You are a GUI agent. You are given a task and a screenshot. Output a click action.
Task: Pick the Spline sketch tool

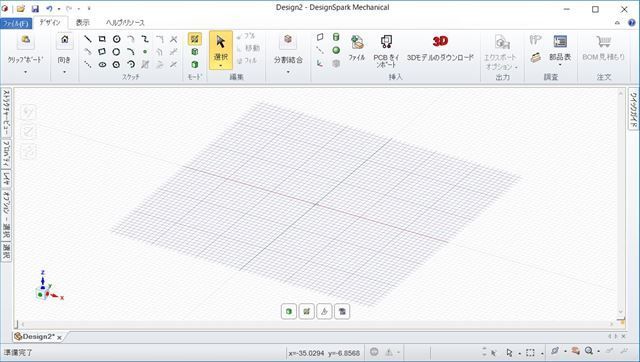coord(145,39)
